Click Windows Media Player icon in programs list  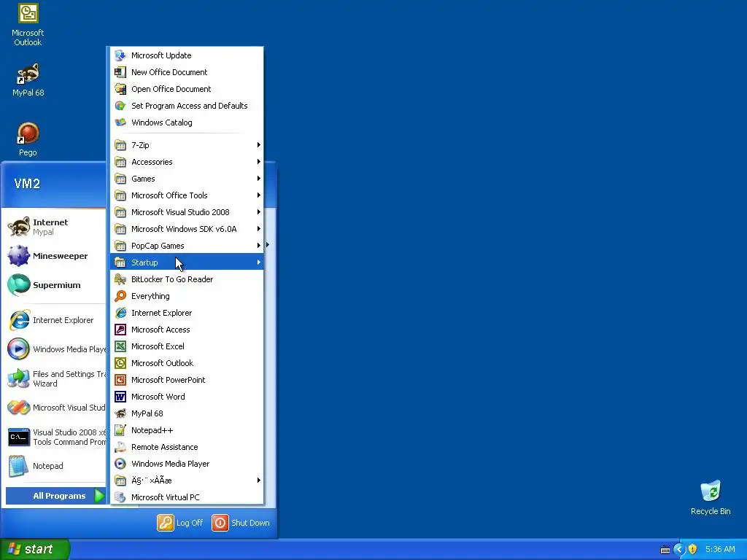tap(120, 464)
